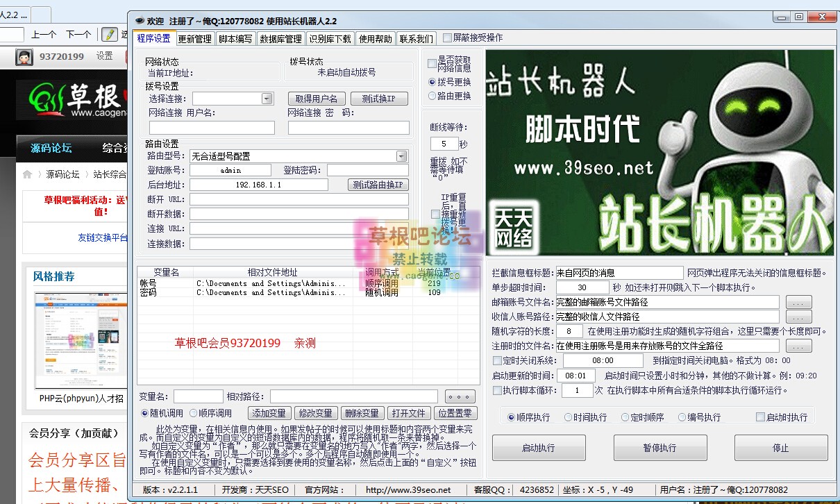Click the 后台地址 input field
The width and height of the screenshot is (840, 504).
pos(258,185)
